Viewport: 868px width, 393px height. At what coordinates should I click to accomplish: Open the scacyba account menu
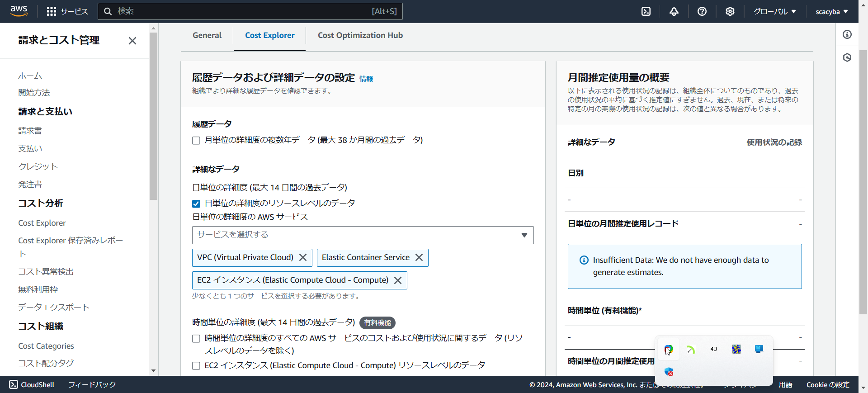point(832,12)
